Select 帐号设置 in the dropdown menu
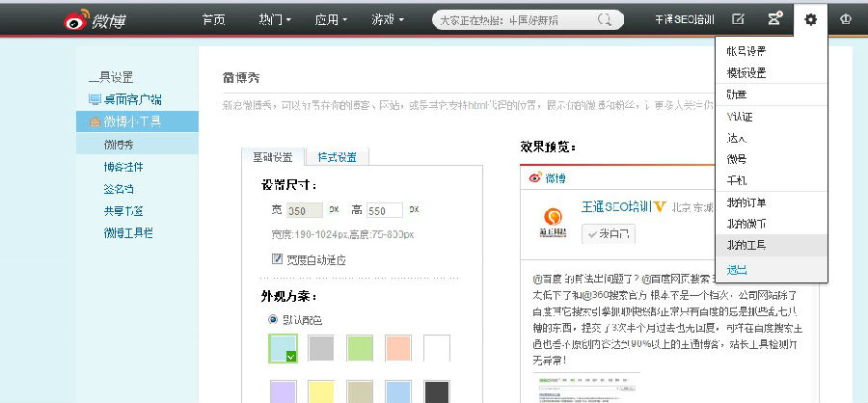The height and width of the screenshot is (403, 868). [x=746, y=51]
